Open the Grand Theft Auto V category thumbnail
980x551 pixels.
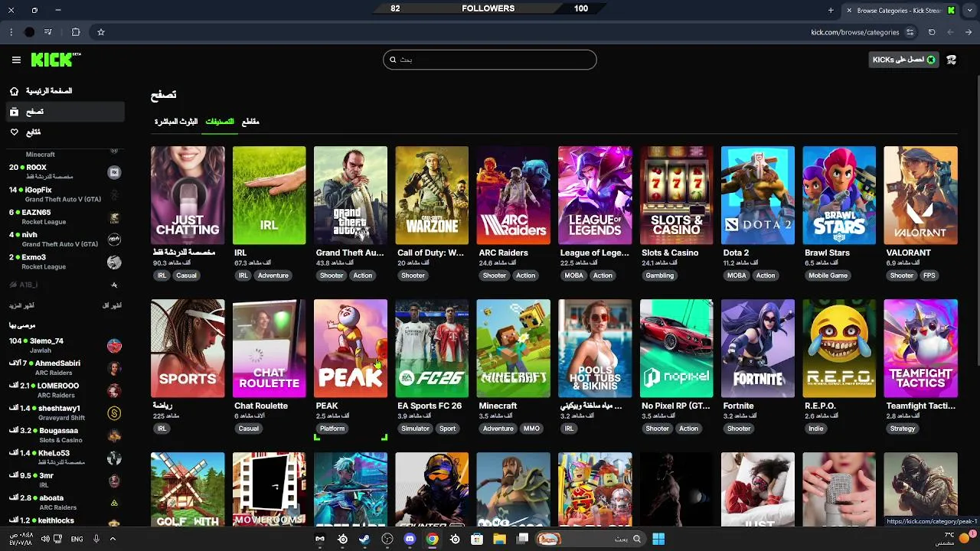click(351, 195)
